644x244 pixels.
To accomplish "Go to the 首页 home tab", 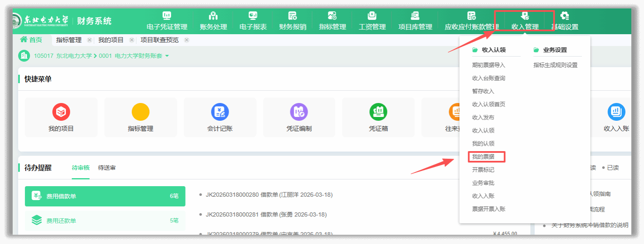I will [31, 40].
